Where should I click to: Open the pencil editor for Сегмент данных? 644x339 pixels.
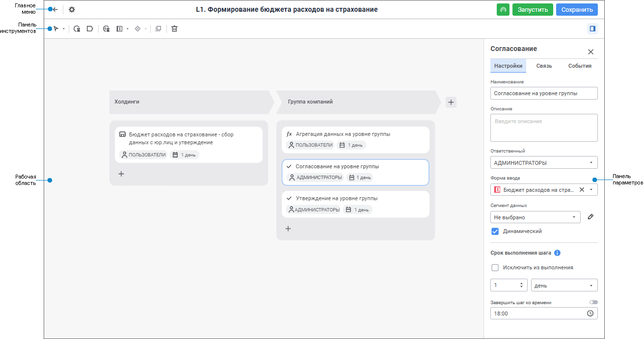tap(590, 216)
